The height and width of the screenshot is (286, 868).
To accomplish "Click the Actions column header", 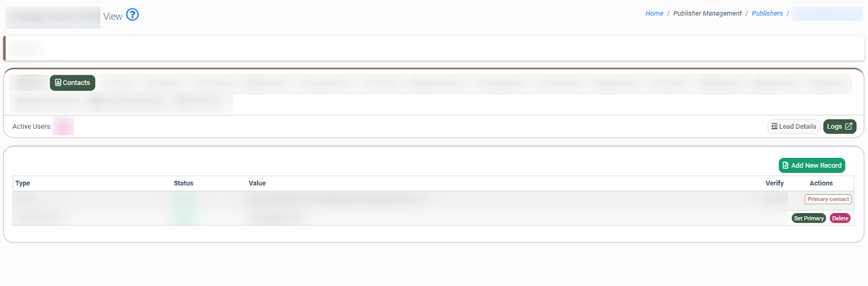I will [821, 183].
